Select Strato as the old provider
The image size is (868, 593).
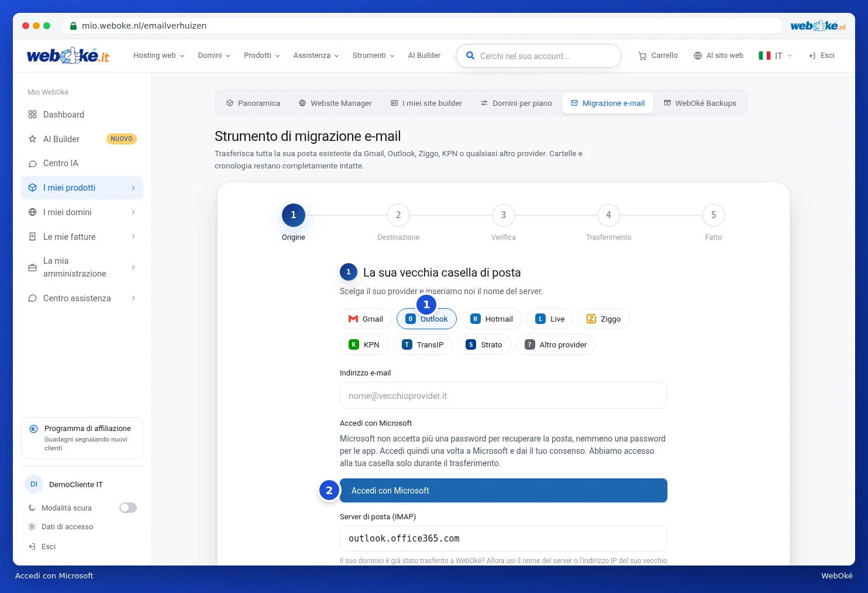click(x=484, y=344)
